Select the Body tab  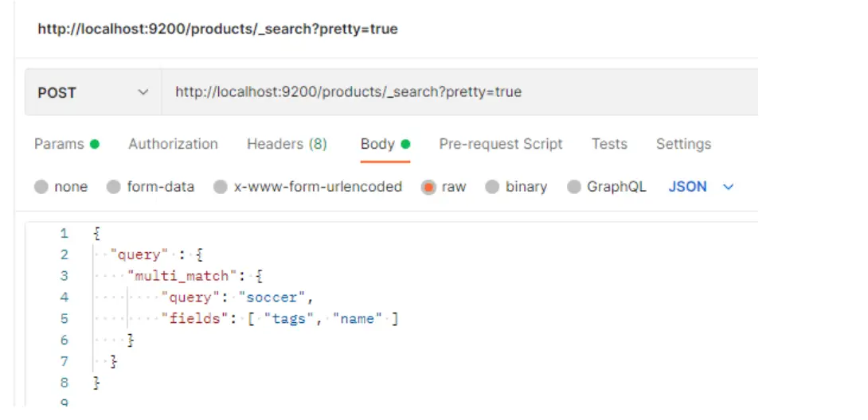(377, 144)
